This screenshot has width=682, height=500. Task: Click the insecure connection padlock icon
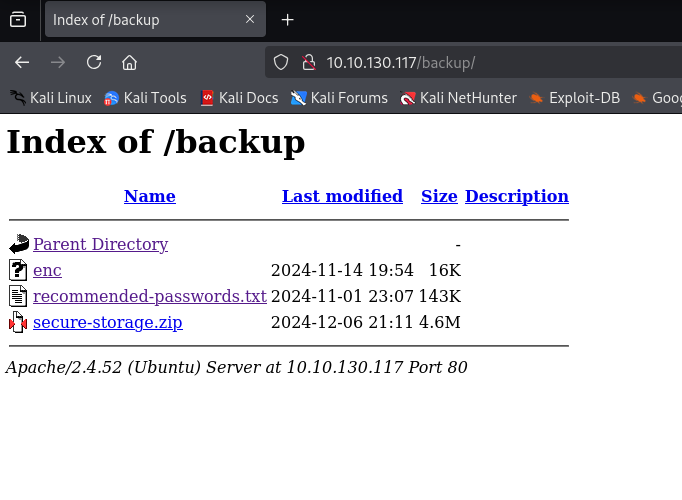pyautogui.click(x=309, y=63)
